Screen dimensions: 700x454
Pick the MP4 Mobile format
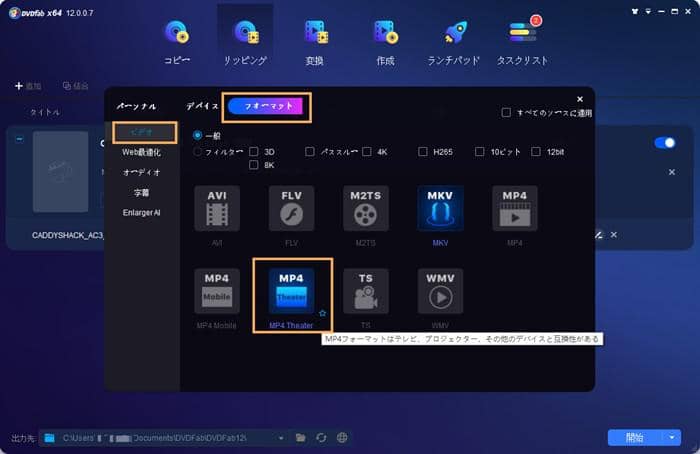(x=217, y=291)
